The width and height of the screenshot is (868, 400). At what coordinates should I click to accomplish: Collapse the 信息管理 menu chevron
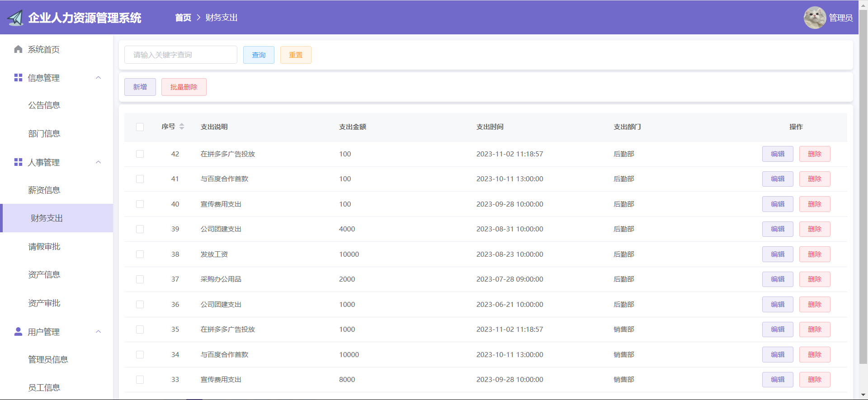coord(99,78)
